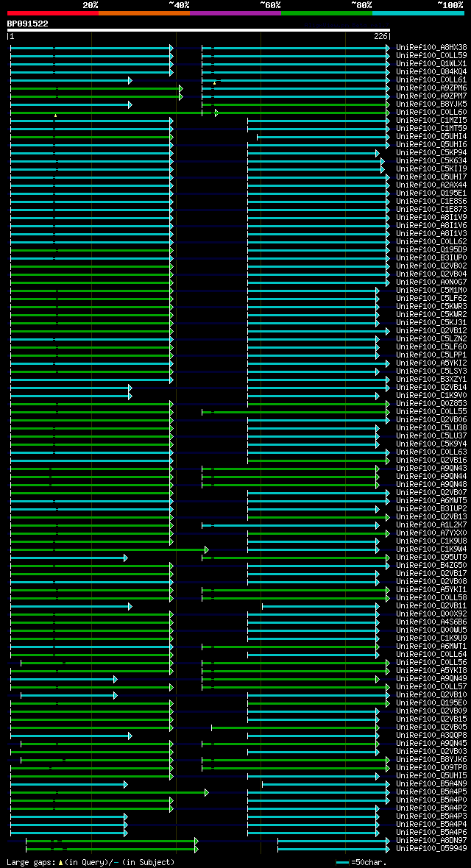Image resolution: width=471 pixels, height=868 pixels.
Task: Select label UniRef100_Q2VB02
Action: click(x=432, y=266)
